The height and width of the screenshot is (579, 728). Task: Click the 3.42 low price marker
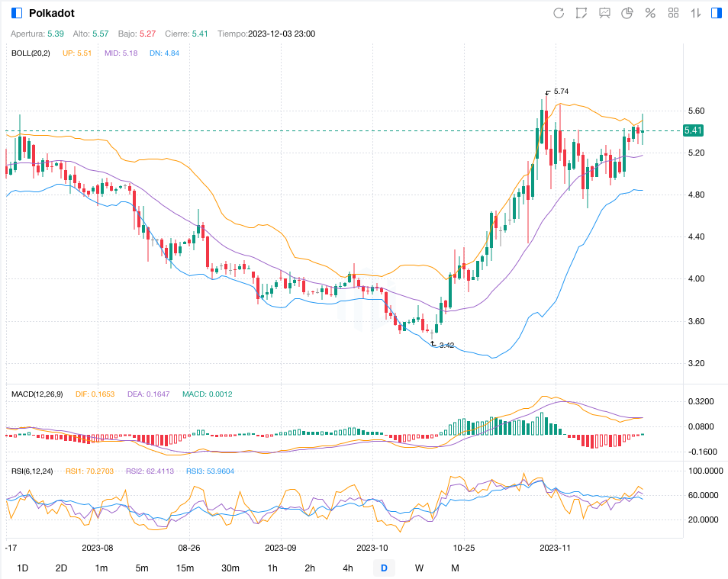point(446,346)
